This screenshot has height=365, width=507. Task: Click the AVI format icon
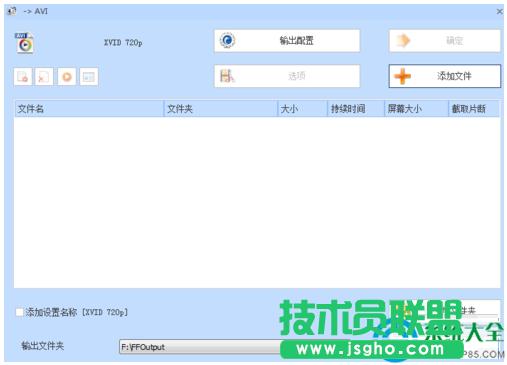pyautogui.click(x=24, y=43)
